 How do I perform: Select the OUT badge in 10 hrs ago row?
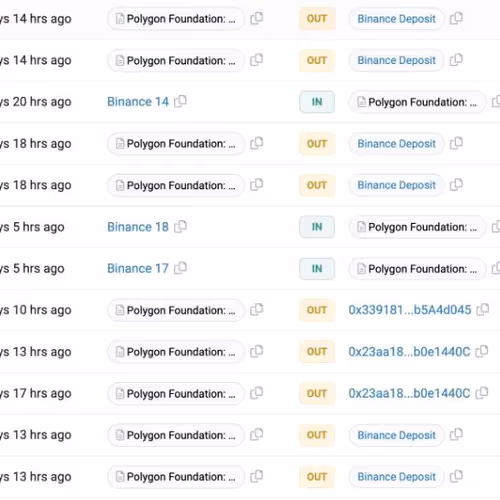(317, 310)
